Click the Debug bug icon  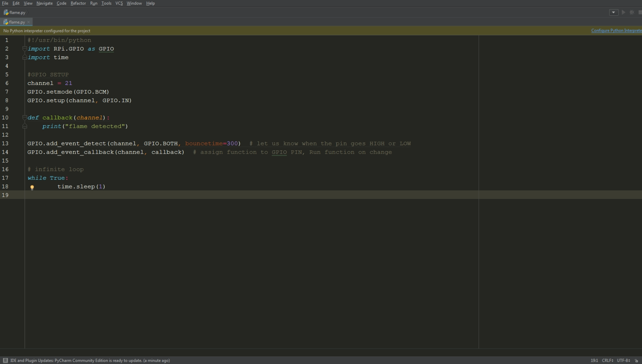[x=632, y=12]
